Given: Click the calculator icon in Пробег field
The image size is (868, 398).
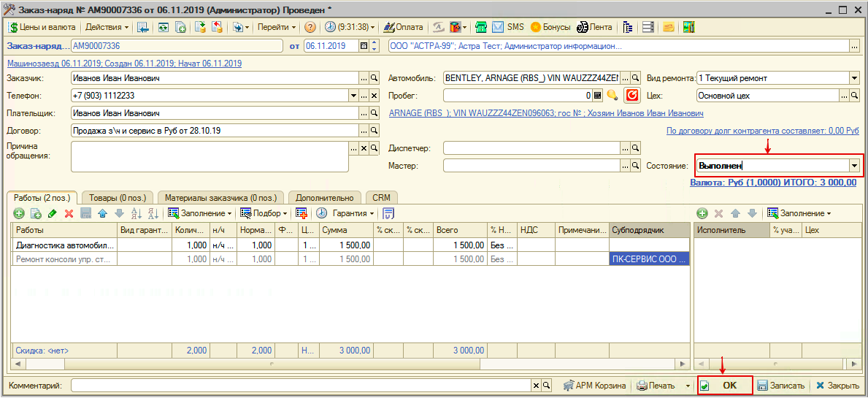Looking at the screenshot, I should (x=597, y=95).
